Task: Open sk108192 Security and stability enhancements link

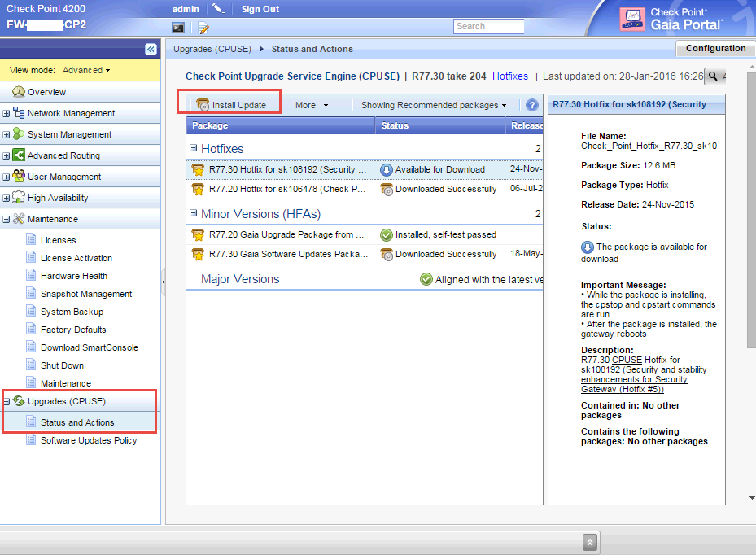Action: [644, 379]
